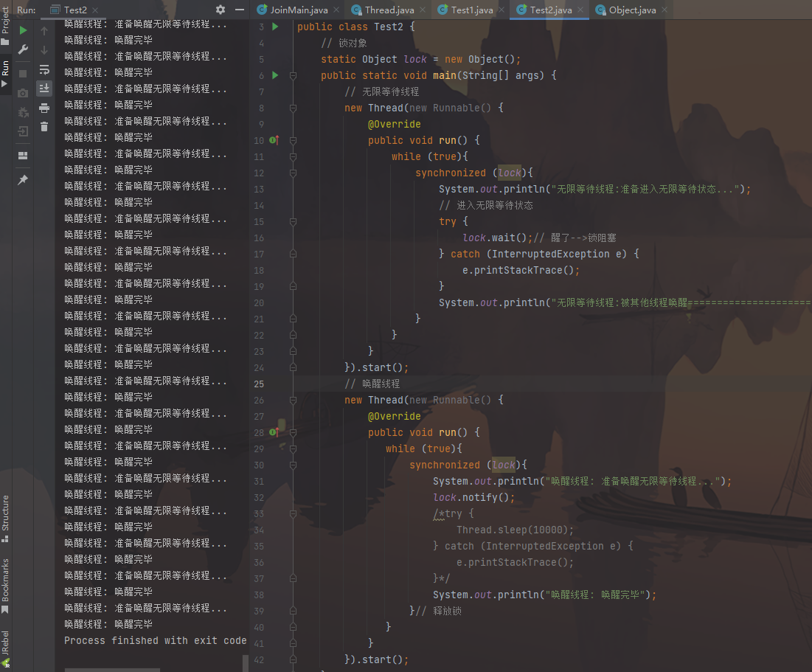
Task: Clear console with the trash icon
Action: coord(44,127)
